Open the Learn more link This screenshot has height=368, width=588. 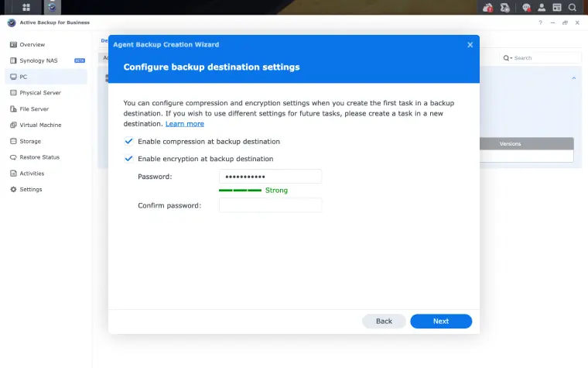pos(184,124)
